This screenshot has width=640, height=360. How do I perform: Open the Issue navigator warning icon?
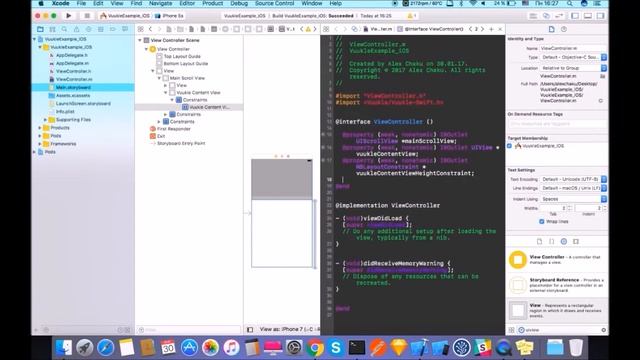[76, 29]
